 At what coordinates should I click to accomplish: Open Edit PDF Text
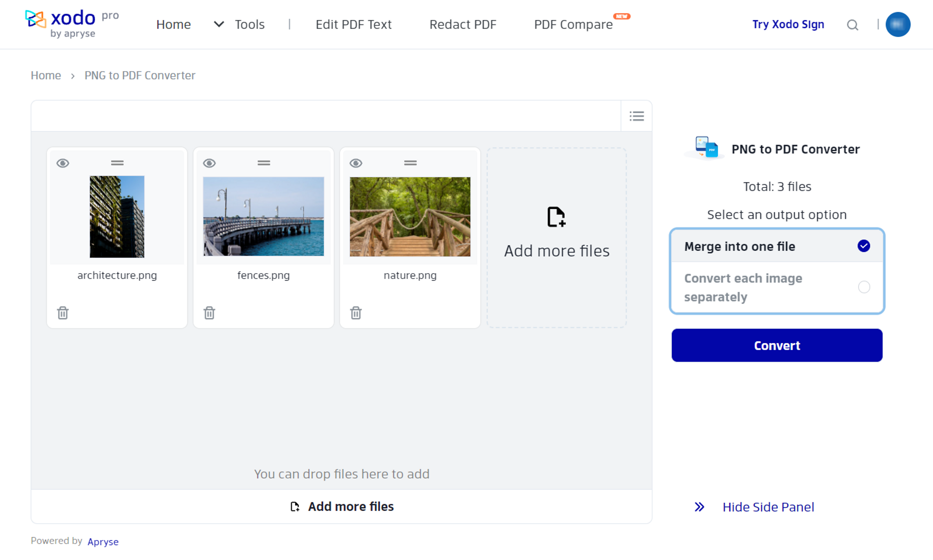pos(354,25)
